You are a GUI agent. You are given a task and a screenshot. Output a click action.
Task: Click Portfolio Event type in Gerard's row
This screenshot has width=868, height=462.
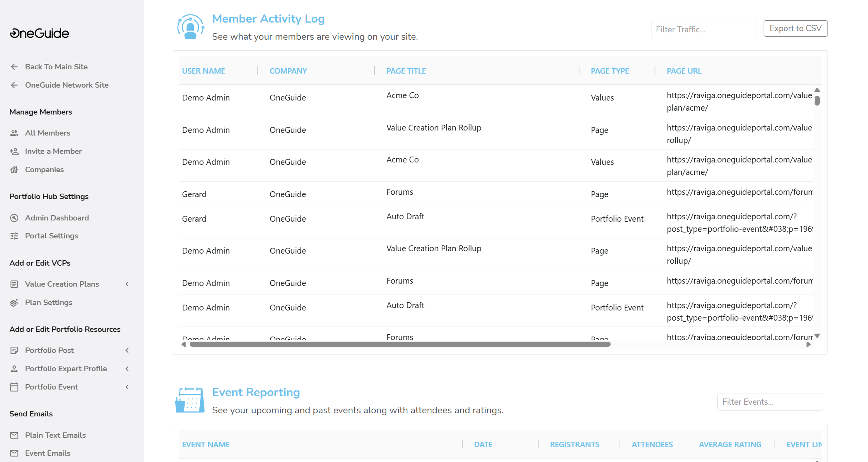tap(617, 219)
